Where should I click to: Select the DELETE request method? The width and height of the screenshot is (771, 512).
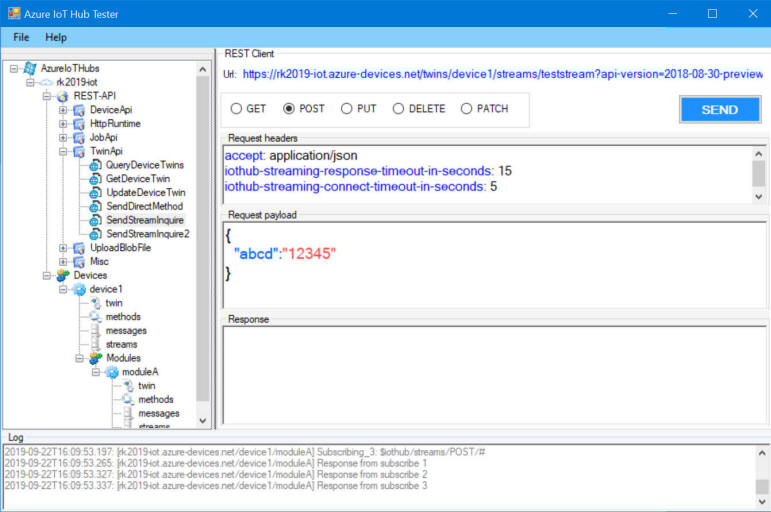pos(398,109)
